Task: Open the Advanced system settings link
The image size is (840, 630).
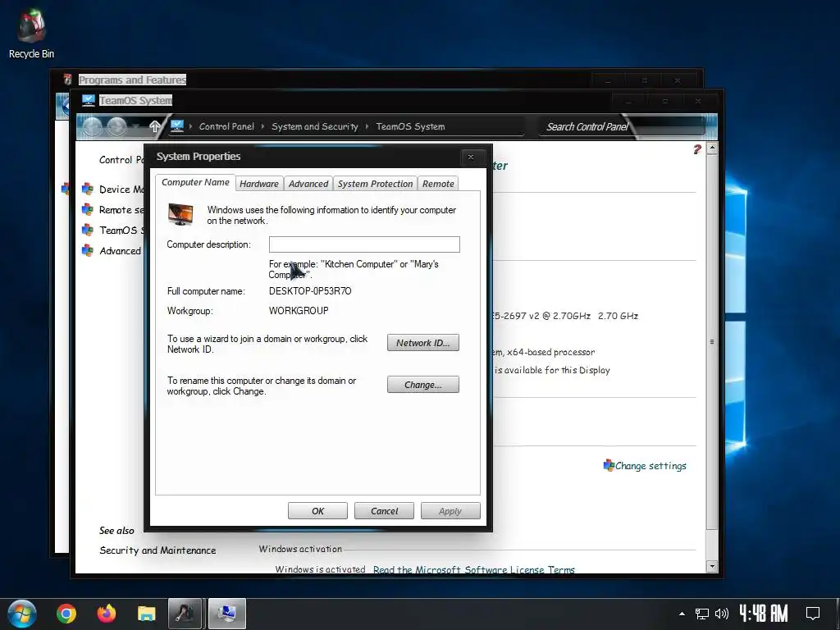Action: click(121, 250)
